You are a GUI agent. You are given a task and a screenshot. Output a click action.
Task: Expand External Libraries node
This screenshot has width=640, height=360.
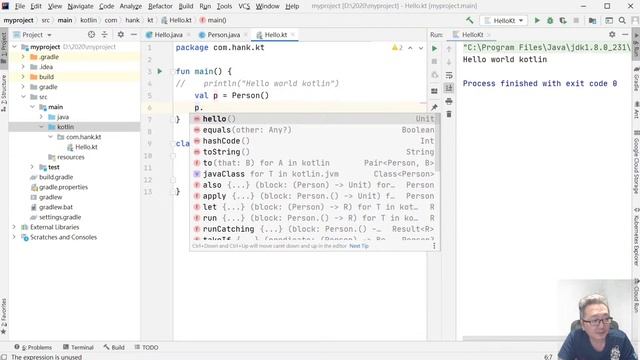point(15,227)
